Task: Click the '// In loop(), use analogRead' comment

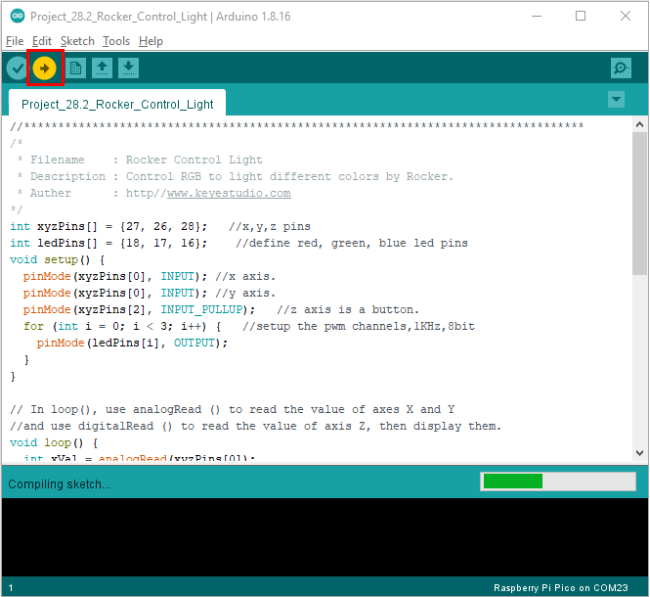Action: tap(232, 409)
